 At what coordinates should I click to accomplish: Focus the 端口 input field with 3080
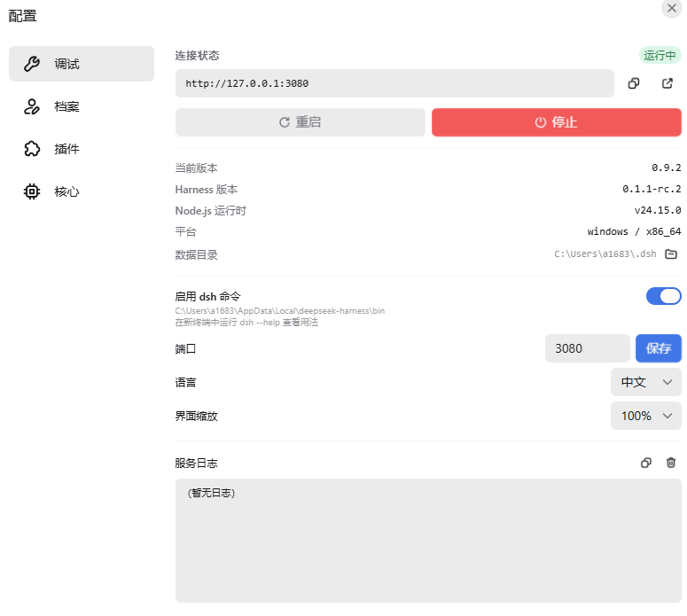(x=587, y=348)
